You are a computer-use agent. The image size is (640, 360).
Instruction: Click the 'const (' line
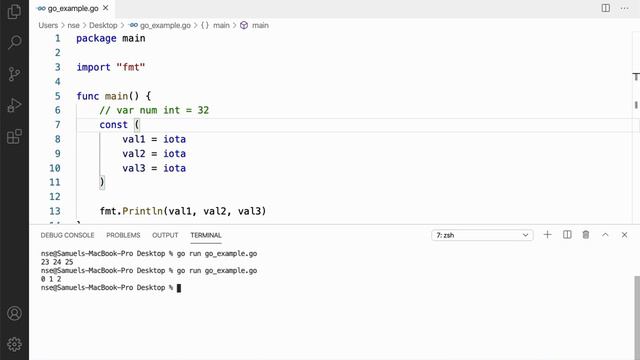(119, 125)
